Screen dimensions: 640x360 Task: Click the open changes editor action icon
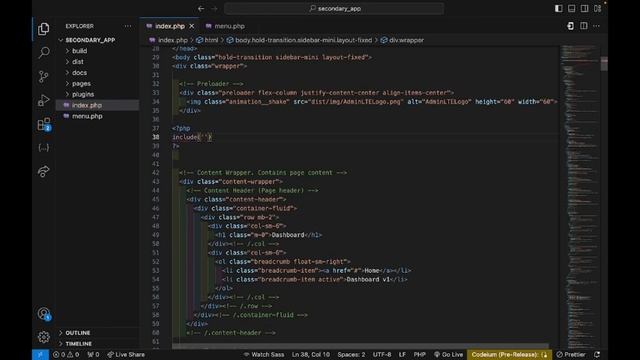click(570, 26)
